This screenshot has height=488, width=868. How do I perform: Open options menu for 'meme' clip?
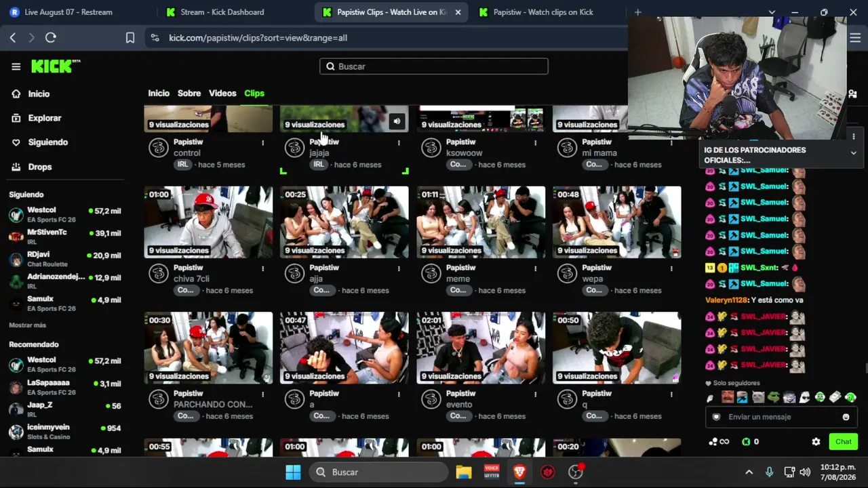tap(536, 268)
